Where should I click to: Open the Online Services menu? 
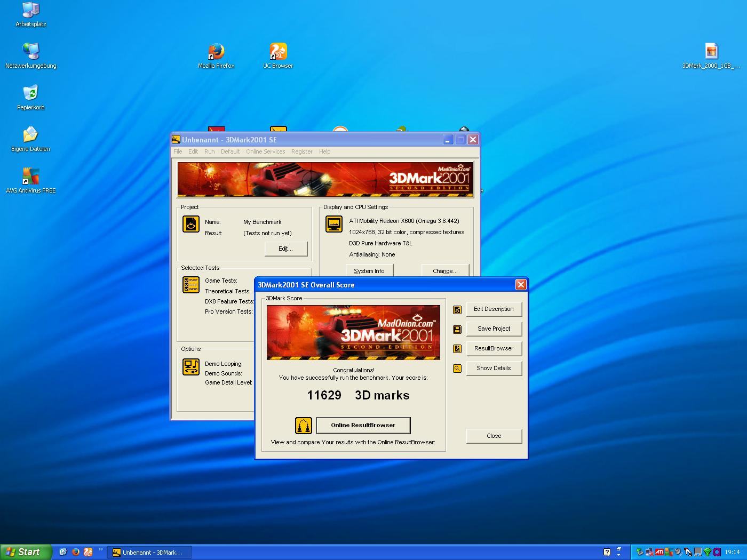(266, 151)
